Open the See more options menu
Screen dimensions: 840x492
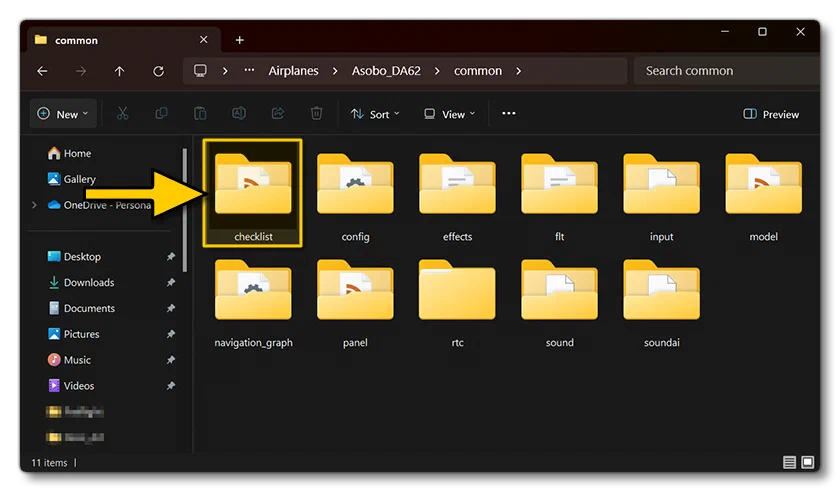[509, 114]
